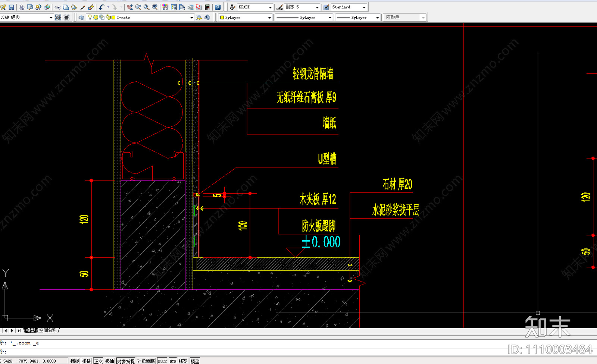The image size is (597, 364).
Task: Select the Pan hand tool
Action: click(x=129, y=7)
